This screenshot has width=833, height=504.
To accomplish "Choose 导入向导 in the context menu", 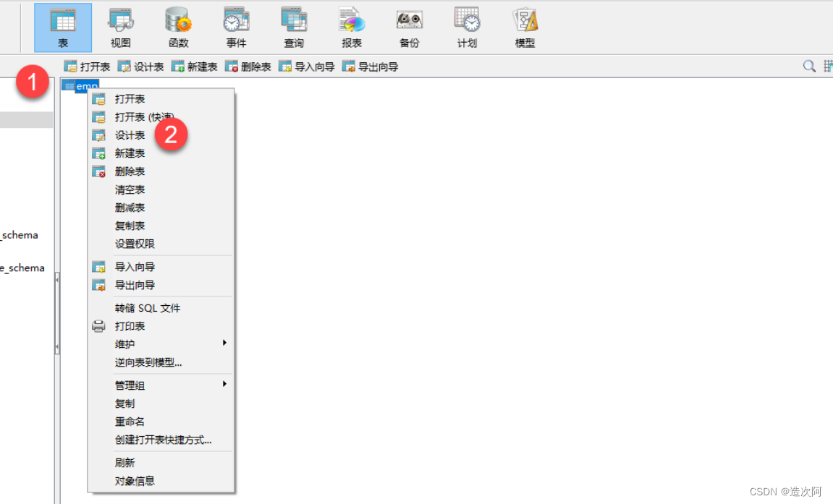I will 161,266.
